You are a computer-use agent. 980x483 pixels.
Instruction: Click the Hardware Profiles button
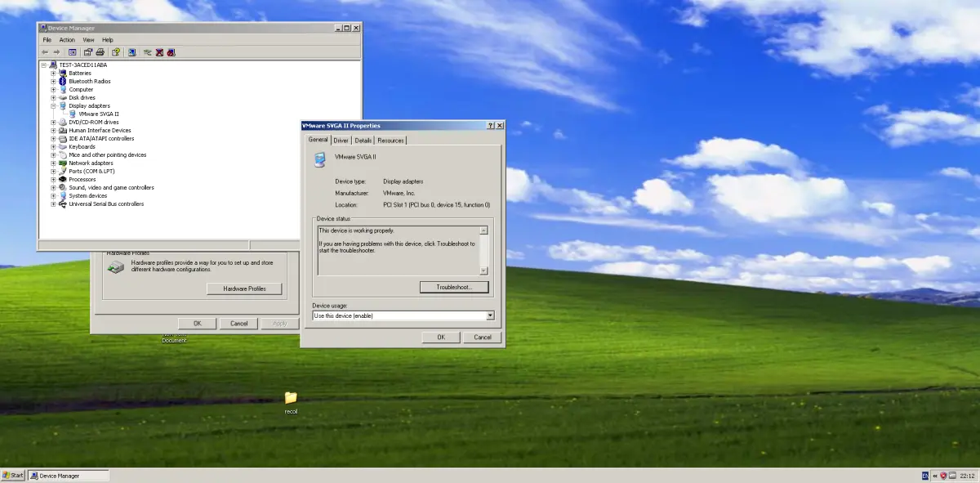pyautogui.click(x=245, y=288)
